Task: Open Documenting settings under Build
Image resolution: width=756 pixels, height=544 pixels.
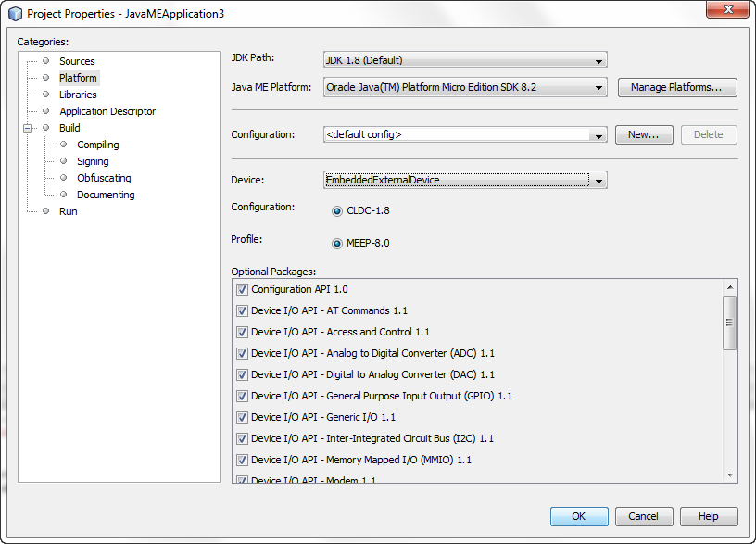Action: [x=106, y=195]
